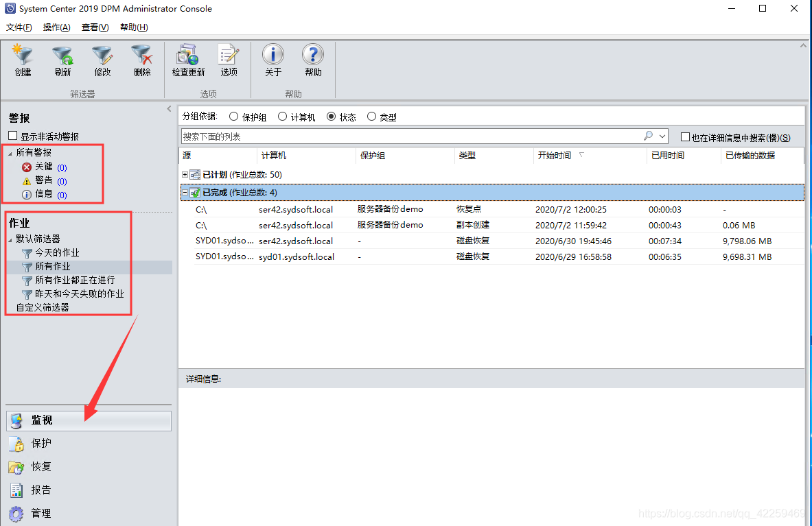Enable 显示非活动警报 checkbox
Viewport: 812px width, 526px height.
[x=13, y=136]
